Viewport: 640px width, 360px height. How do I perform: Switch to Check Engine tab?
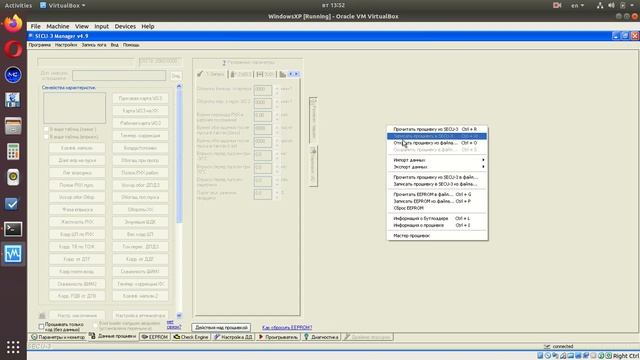click(191, 337)
